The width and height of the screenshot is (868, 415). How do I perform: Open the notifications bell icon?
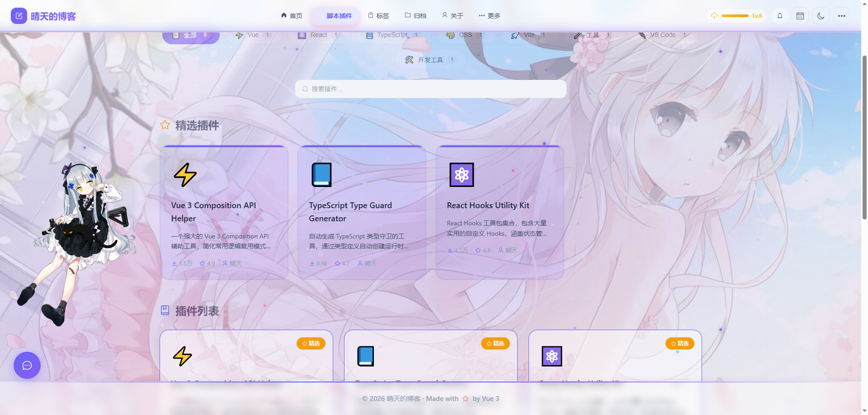(780, 16)
